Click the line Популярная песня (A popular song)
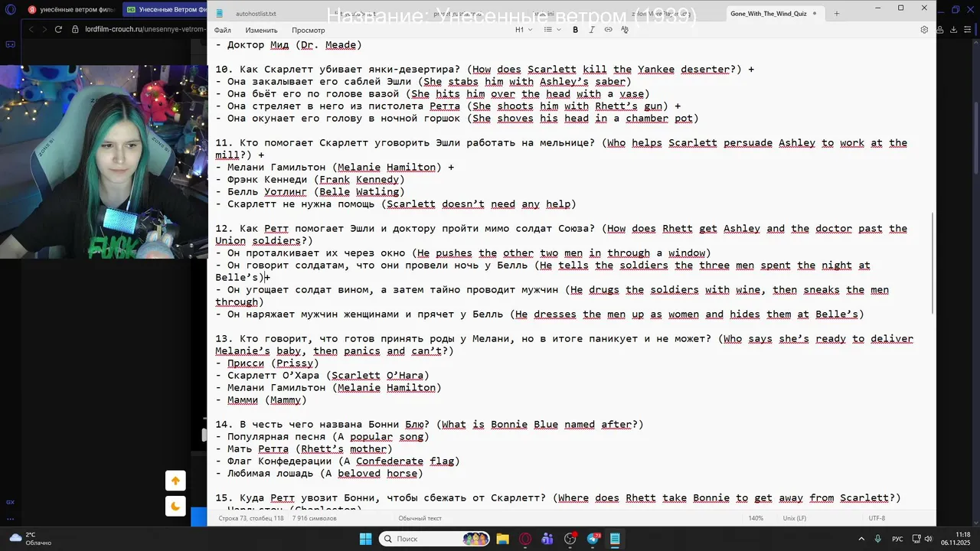 tap(322, 436)
